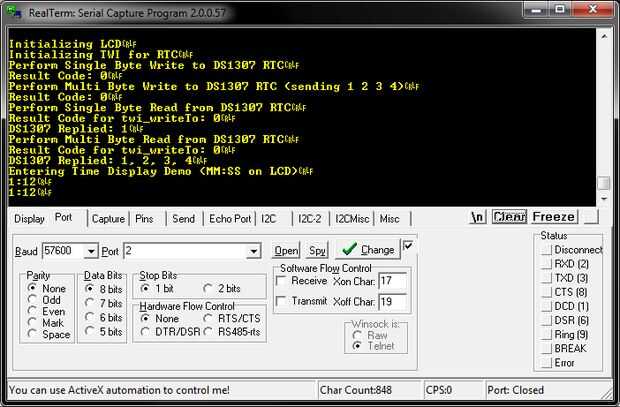Click the RealTerm application icon in title bar
The width and height of the screenshot is (620, 407).
pos(13,11)
